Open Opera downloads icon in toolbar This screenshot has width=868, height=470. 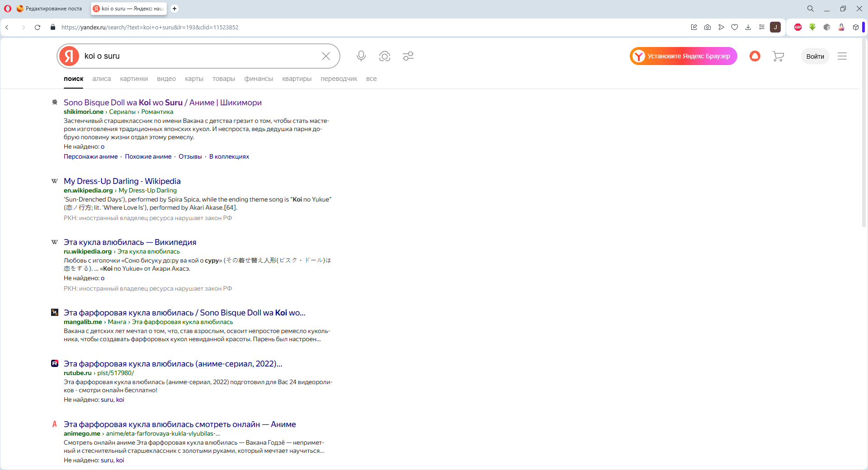click(x=748, y=27)
